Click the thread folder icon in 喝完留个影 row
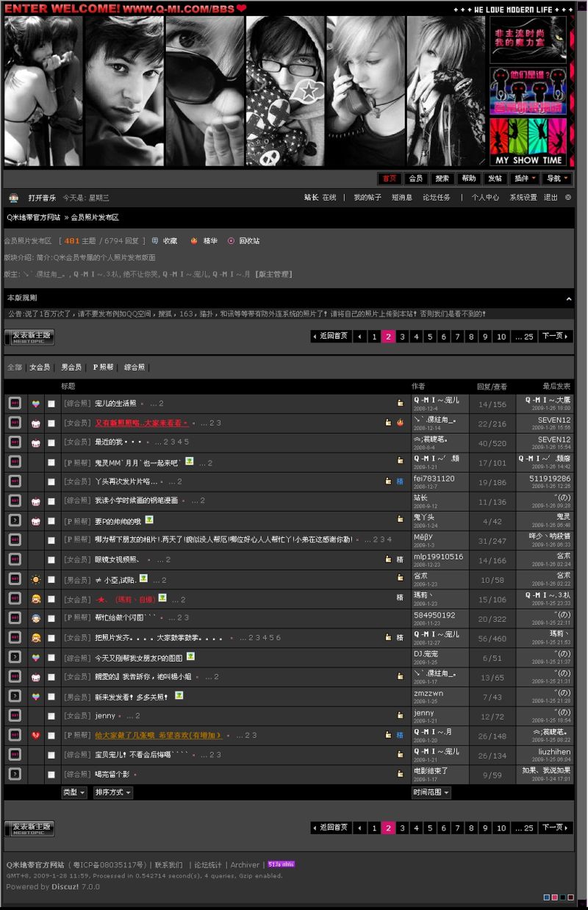 pos(15,773)
